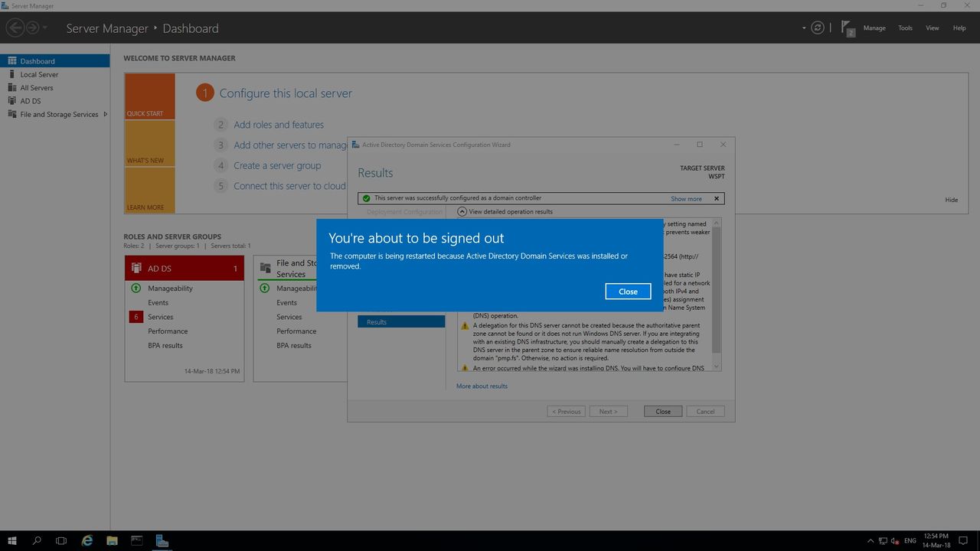Open File Explorer from taskbar
This screenshot has width=980, height=551.
(112, 541)
